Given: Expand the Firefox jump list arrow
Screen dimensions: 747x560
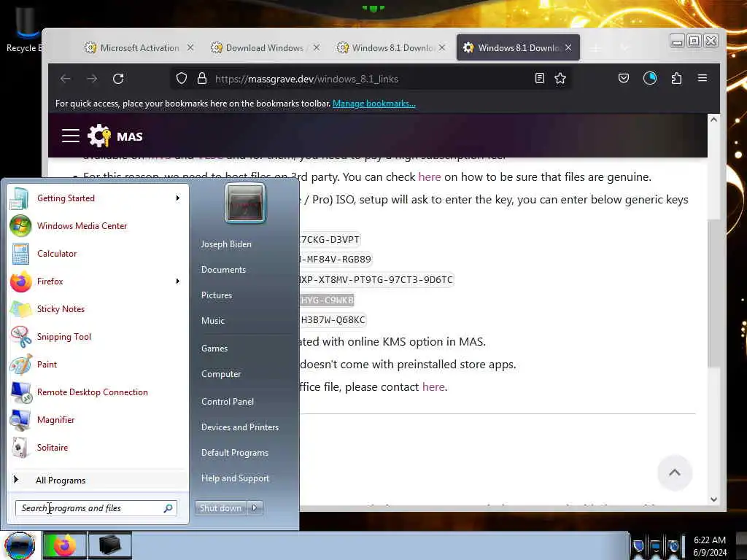Looking at the screenshot, I should pyautogui.click(x=178, y=281).
